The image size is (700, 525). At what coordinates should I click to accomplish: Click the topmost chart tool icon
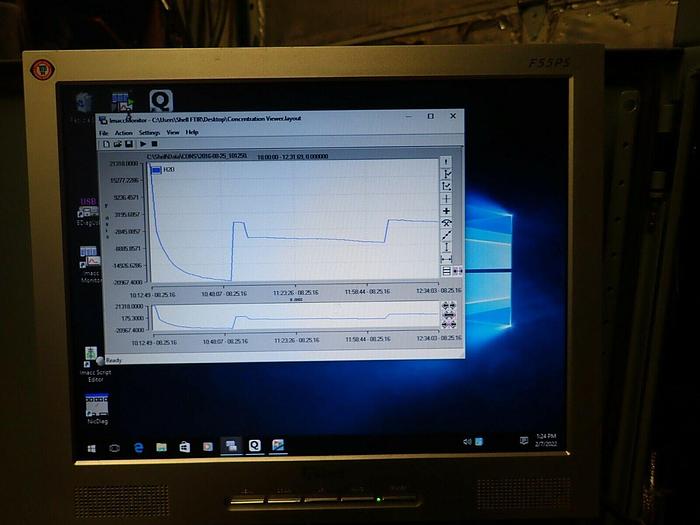[x=446, y=162]
